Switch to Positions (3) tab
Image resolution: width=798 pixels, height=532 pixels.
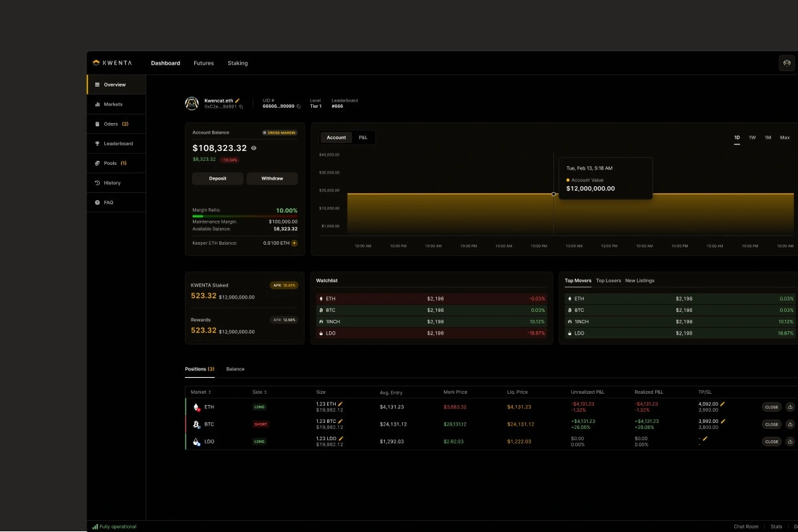click(199, 369)
